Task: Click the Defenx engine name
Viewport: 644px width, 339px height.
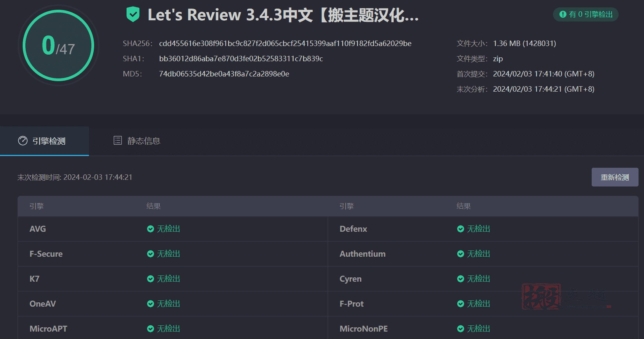Action: click(x=353, y=229)
